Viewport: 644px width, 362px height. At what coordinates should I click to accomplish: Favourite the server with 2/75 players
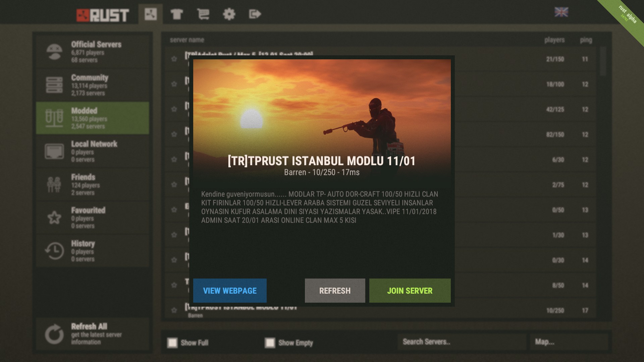pos(174,185)
